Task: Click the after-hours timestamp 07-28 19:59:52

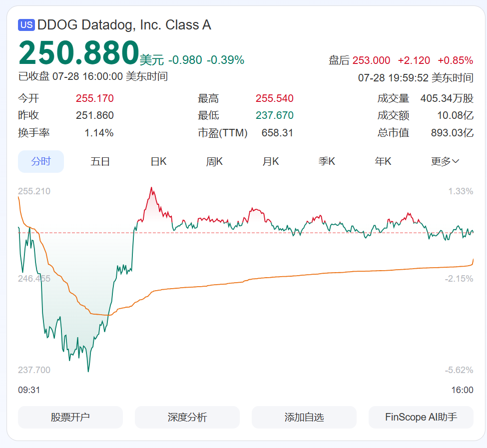Action: tap(393, 77)
